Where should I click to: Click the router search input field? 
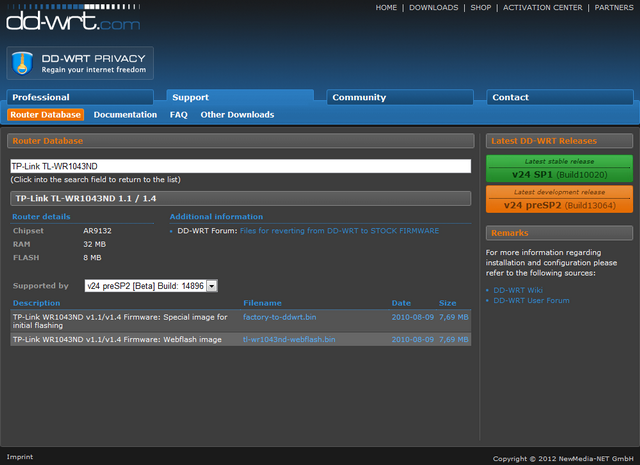coord(240,166)
